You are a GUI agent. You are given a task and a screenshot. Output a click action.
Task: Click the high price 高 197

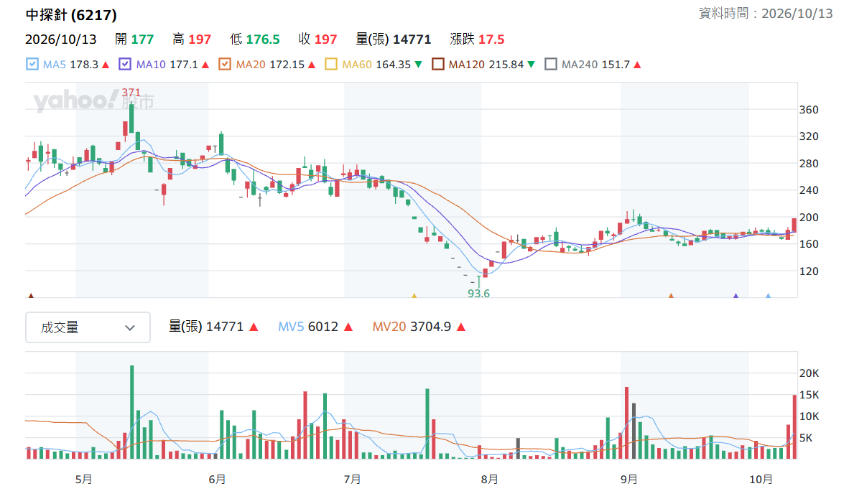pos(192,39)
